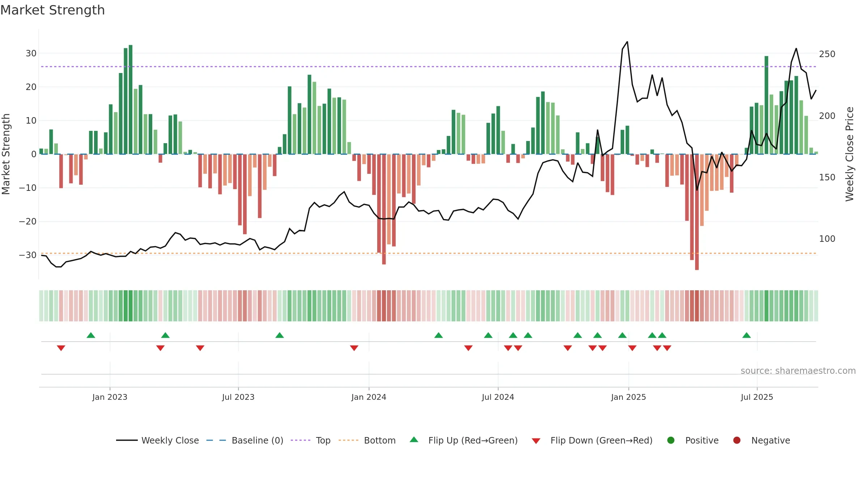Click the deepest red bar below −30 in 2025

[x=697, y=212]
